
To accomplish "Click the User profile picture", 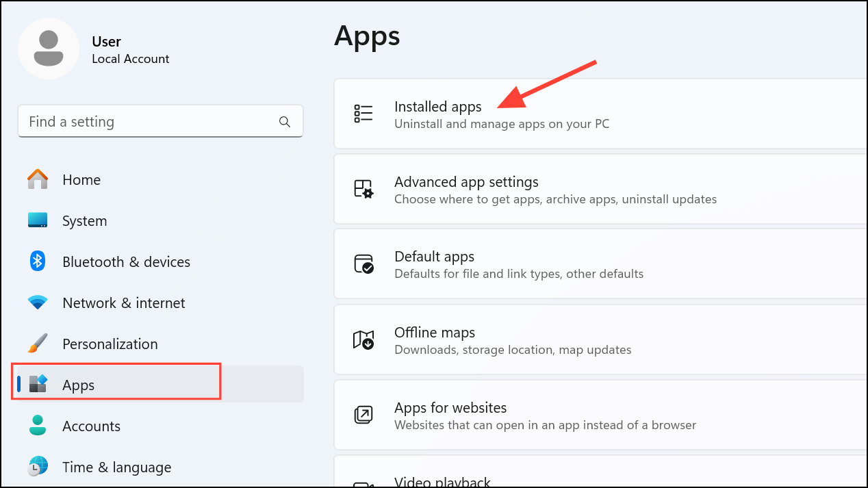I will pyautogui.click(x=49, y=48).
